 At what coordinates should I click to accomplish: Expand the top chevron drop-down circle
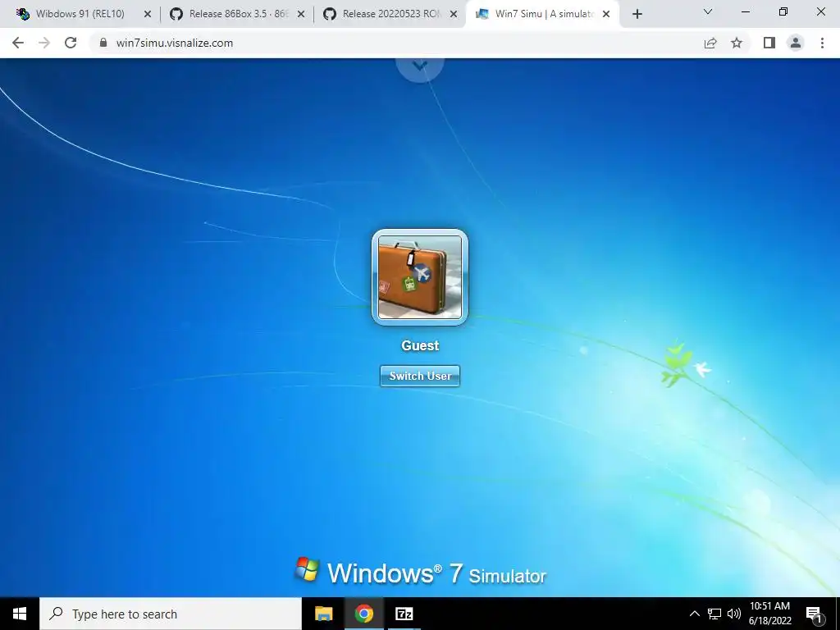coord(420,67)
